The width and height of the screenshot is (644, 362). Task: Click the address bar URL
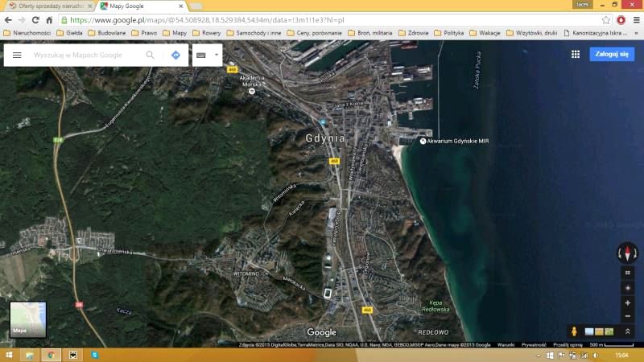pos(207,19)
